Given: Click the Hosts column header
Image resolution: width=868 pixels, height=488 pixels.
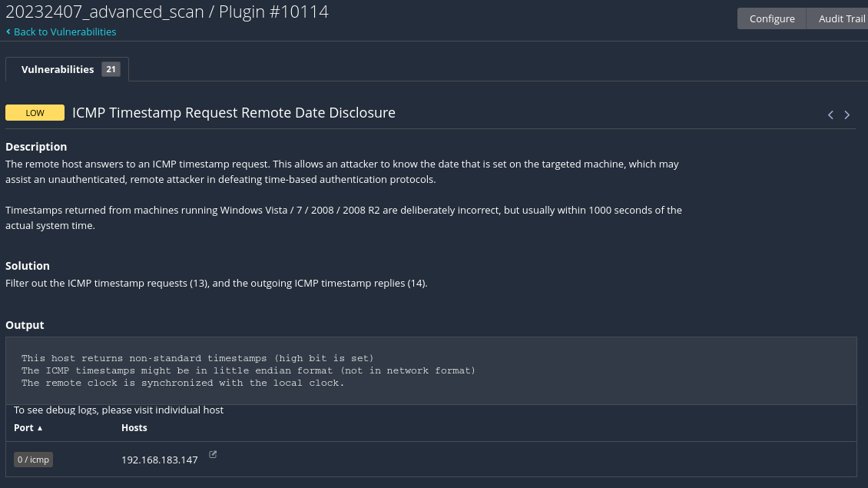Looking at the screenshot, I should [x=134, y=427].
